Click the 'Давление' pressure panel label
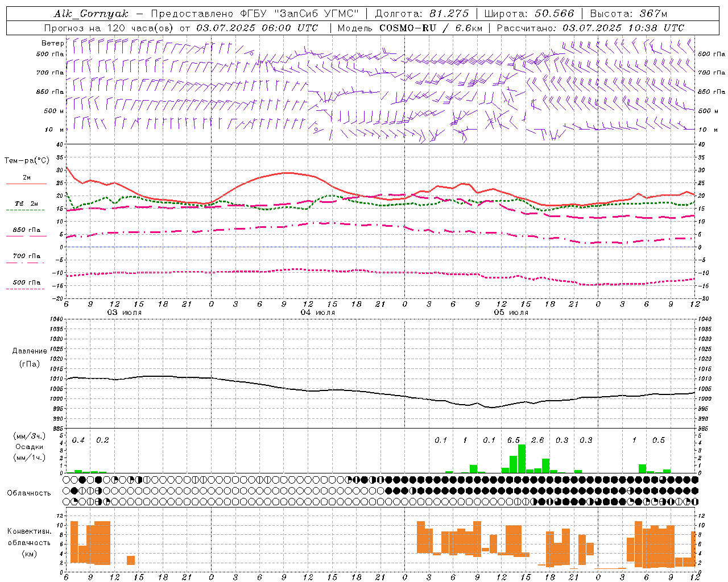The height and width of the screenshot is (582, 728). [30, 351]
